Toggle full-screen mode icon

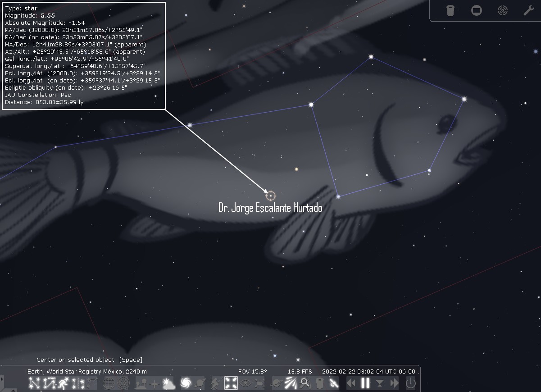click(x=260, y=383)
